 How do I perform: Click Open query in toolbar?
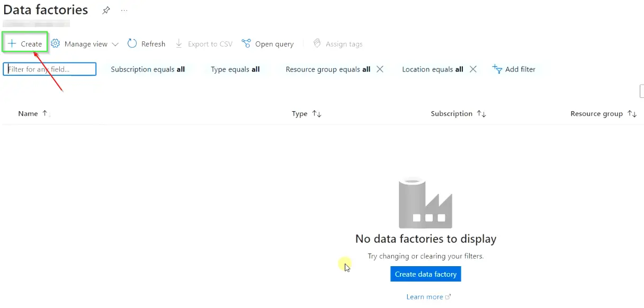[267, 44]
